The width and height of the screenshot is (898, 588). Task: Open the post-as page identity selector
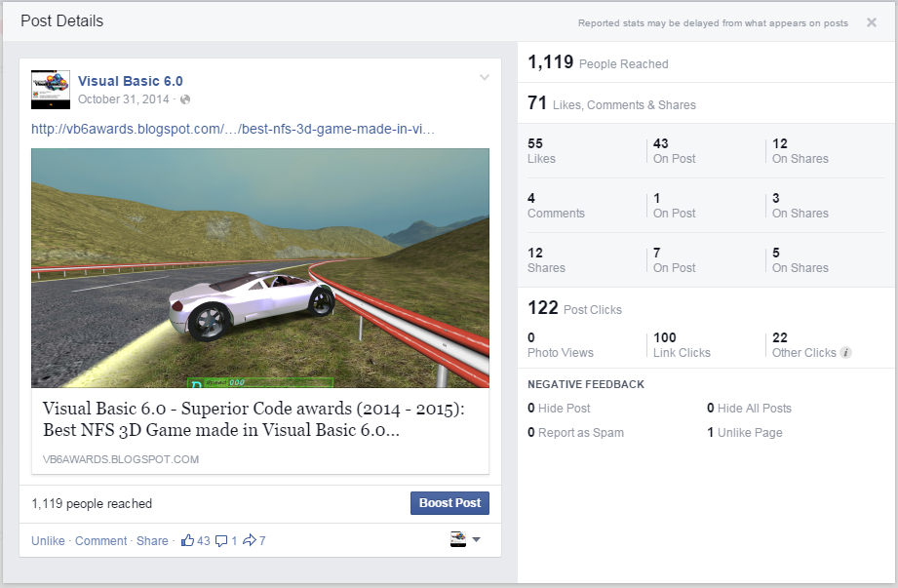(x=465, y=539)
